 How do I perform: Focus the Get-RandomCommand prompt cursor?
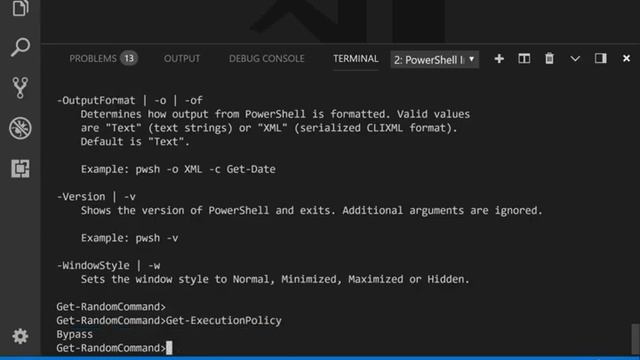tap(169, 348)
